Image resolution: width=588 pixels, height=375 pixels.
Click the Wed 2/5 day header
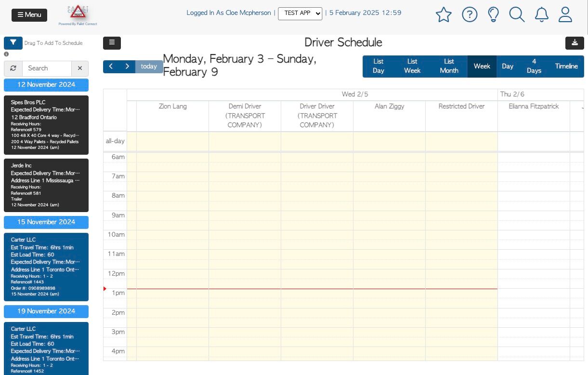tap(355, 94)
